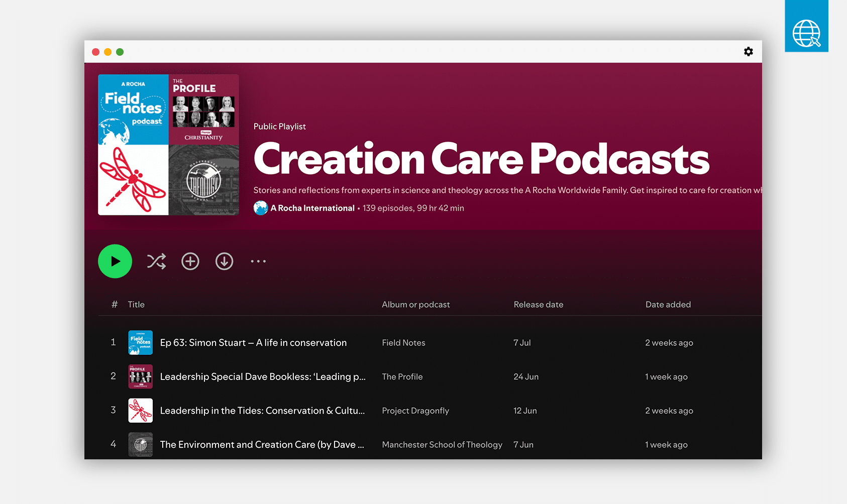The width and height of the screenshot is (847, 504).
Task: Click the 'Creation Care Podcasts' playlist title
Action: [x=481, y=159]
